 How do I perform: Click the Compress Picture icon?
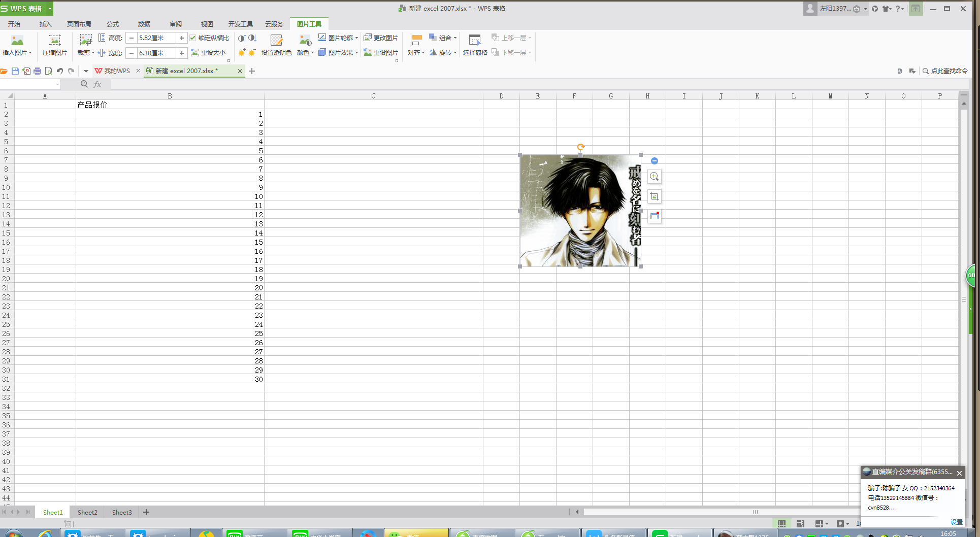click(x=54, y=41)
